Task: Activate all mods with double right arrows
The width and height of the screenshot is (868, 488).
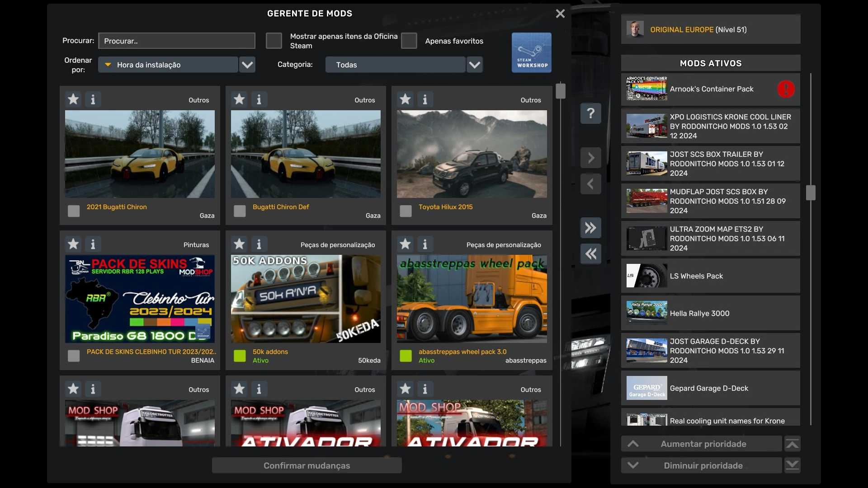Action: pos(590,228)
